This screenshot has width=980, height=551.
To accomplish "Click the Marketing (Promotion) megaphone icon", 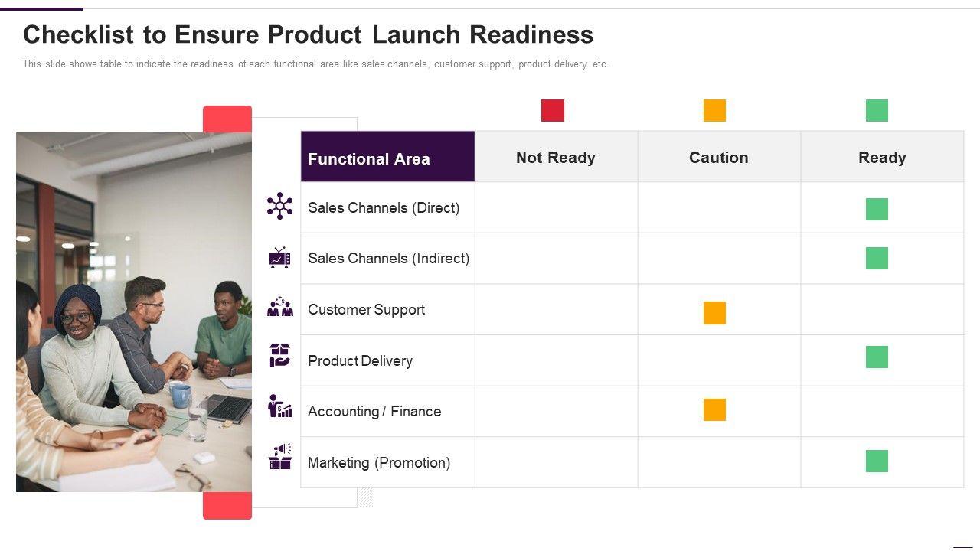I will tap(280, 456).
